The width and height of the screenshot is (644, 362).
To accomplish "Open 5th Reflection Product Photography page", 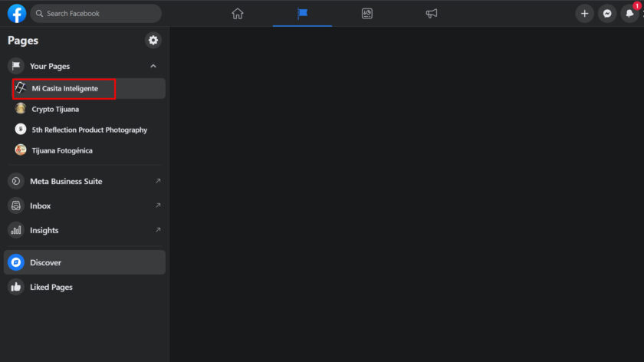I will [x=89, y=130].
